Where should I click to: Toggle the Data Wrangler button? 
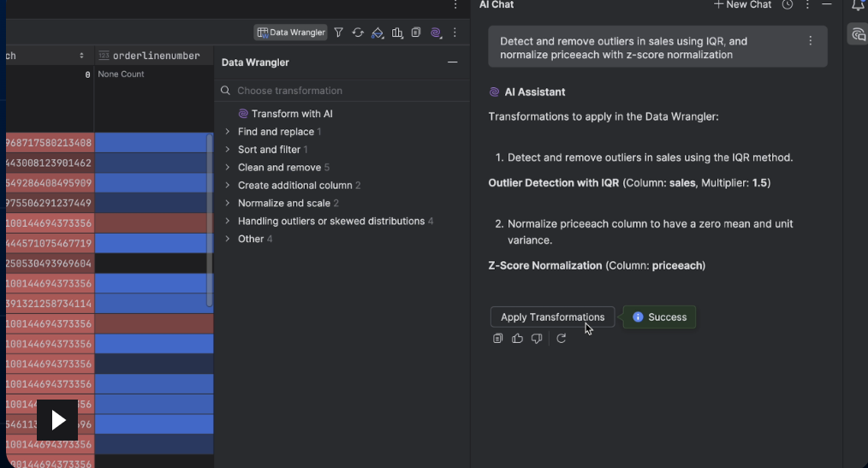[x=291, y=33]
